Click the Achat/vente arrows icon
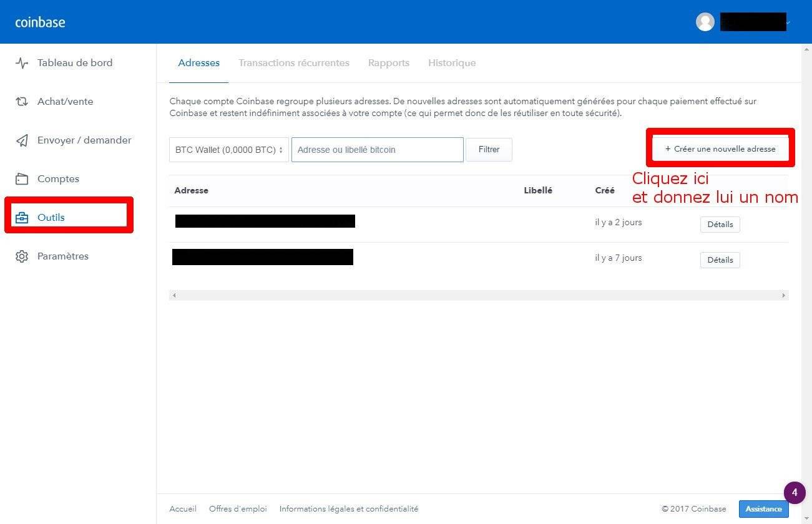 pos(22,102)
